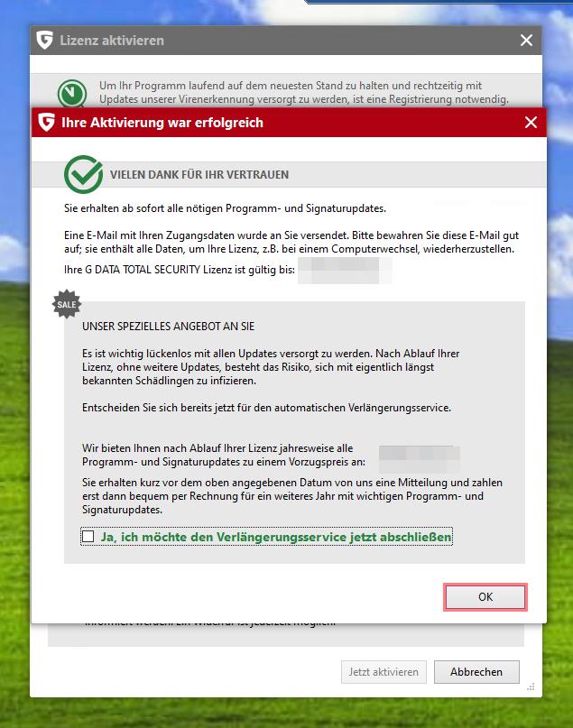Confirm the dialog with the OK button

[485, 596]
